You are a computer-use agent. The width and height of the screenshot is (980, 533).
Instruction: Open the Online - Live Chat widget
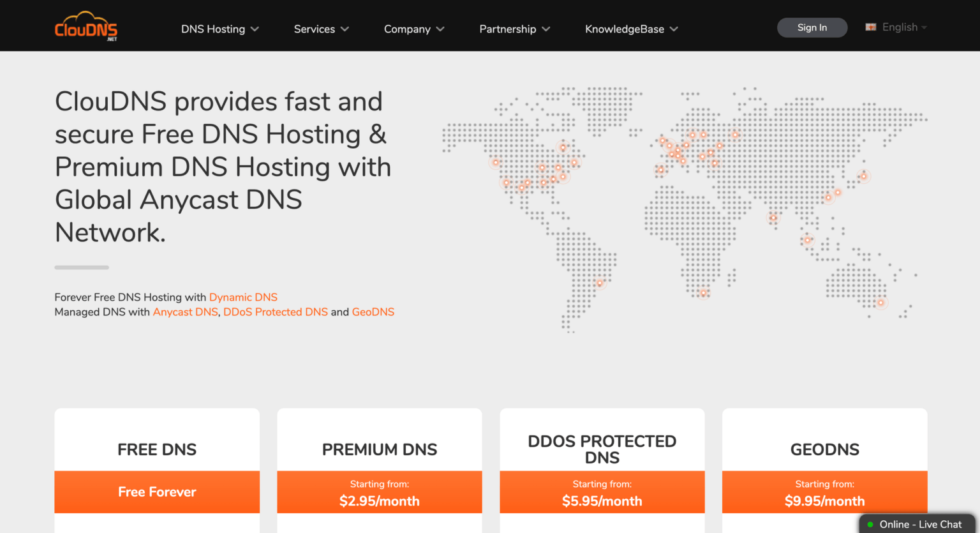pos(919,525)
